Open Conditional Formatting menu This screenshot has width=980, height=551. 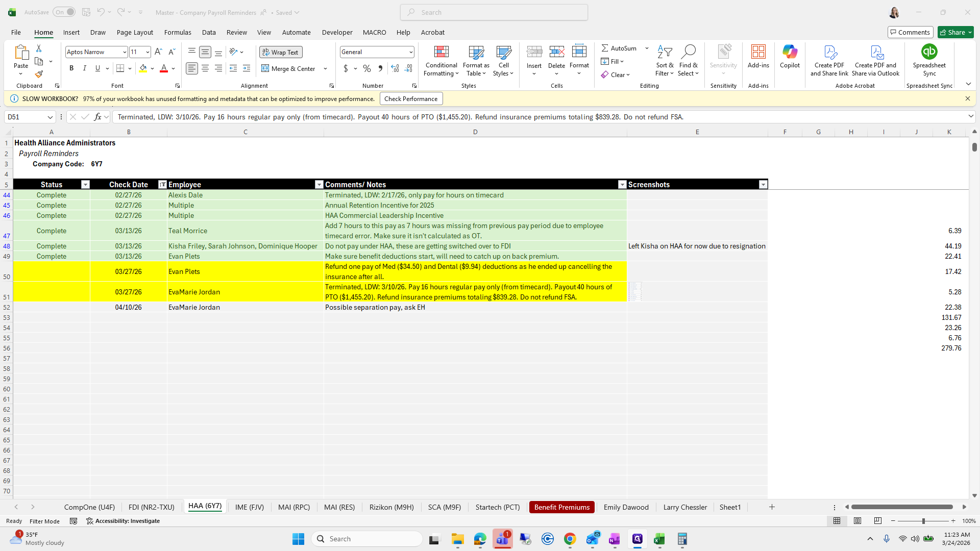pyautogui.click(x=441, y=61)
